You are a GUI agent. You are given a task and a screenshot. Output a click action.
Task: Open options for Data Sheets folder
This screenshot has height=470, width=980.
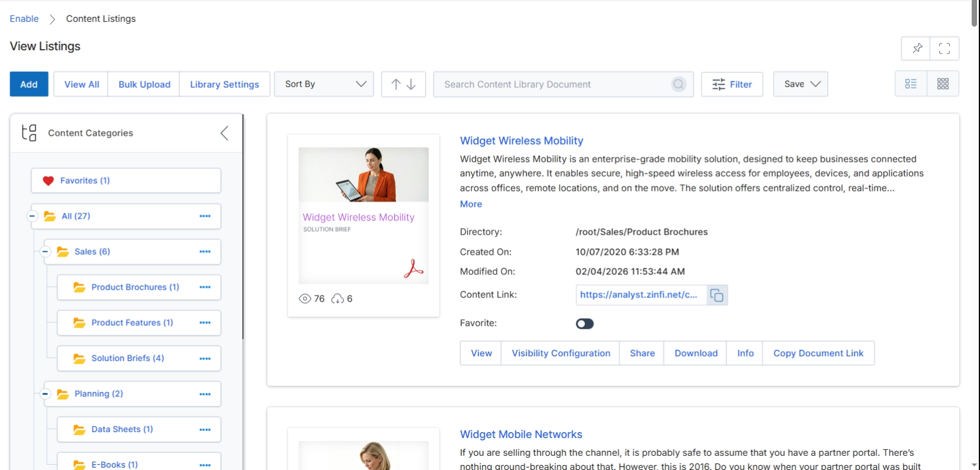(205, 430)
